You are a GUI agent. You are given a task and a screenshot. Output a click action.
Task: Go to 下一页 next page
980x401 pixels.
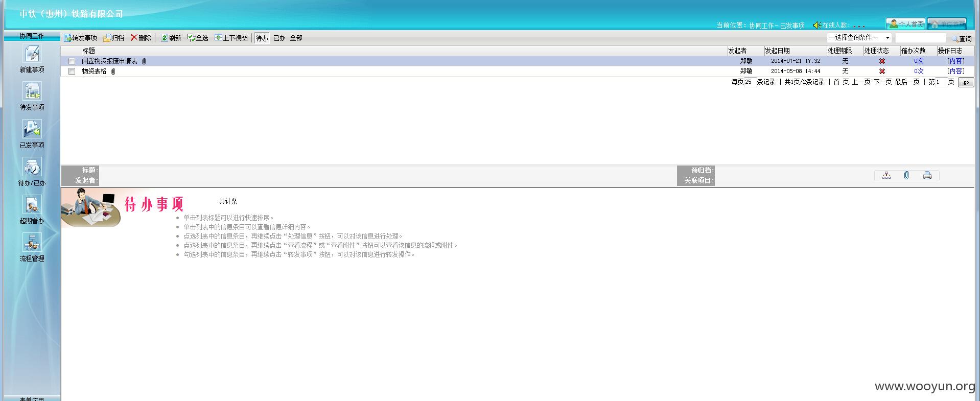(882, 82)
